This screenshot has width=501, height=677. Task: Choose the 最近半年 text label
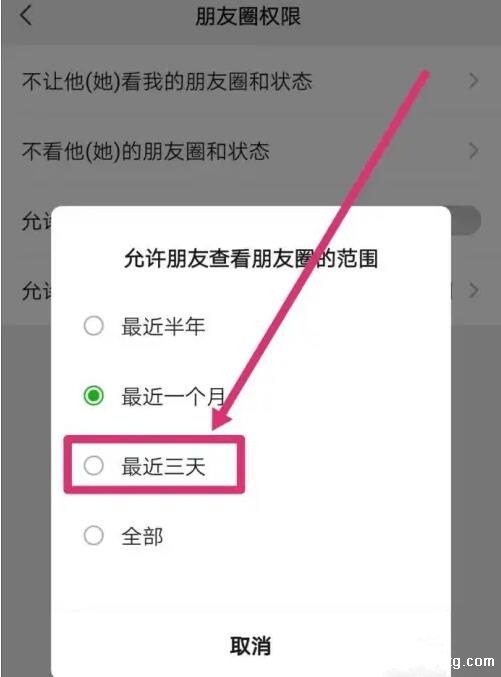tap(163, 326)
